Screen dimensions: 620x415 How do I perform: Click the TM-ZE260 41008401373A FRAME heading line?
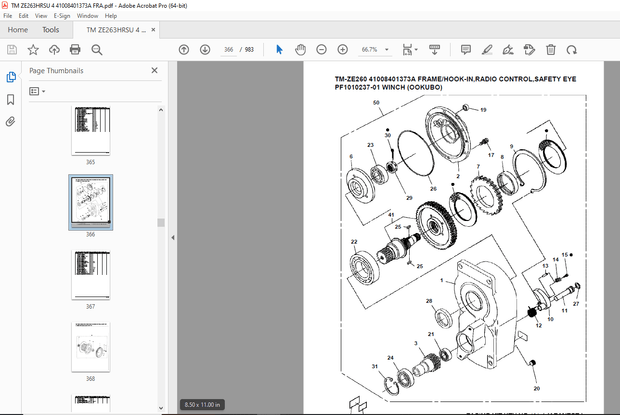point(456,79)
